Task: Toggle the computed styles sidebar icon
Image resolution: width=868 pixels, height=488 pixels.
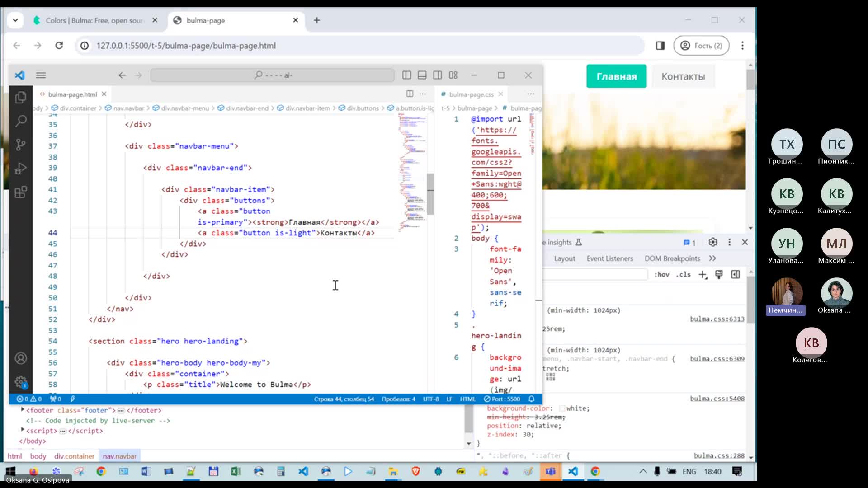Action: click(736, 274)
